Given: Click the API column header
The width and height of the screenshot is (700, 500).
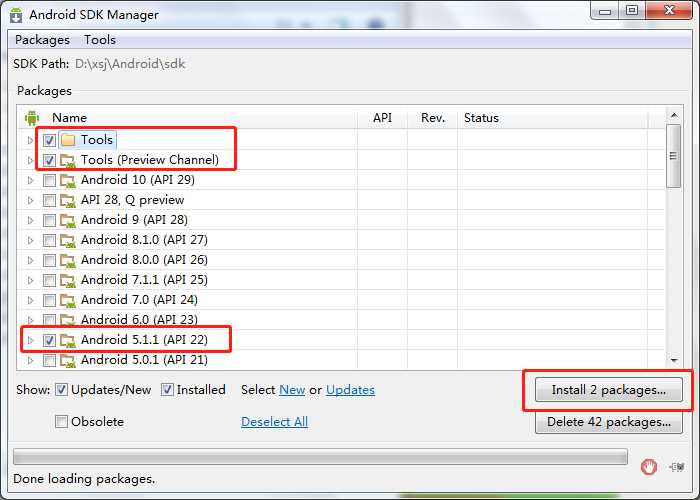Looking at the screenshot, I should coord(382,118).
